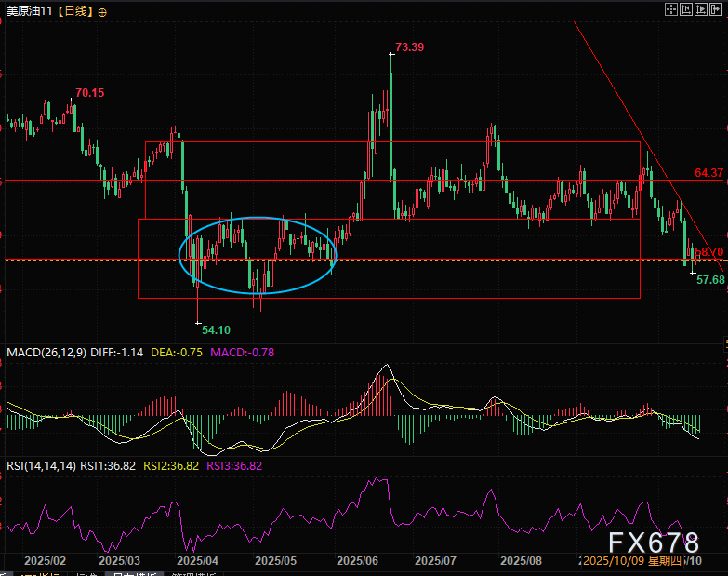
Task: Click the axis shrink-left icon in top toolbar
Action: click(x=688, y=10)
